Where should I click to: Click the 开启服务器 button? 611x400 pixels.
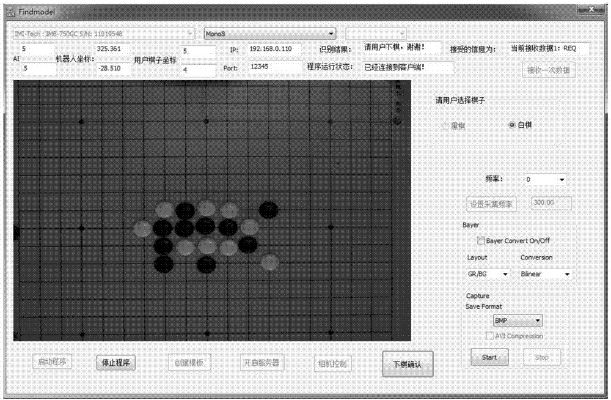(x=261, y=363)
